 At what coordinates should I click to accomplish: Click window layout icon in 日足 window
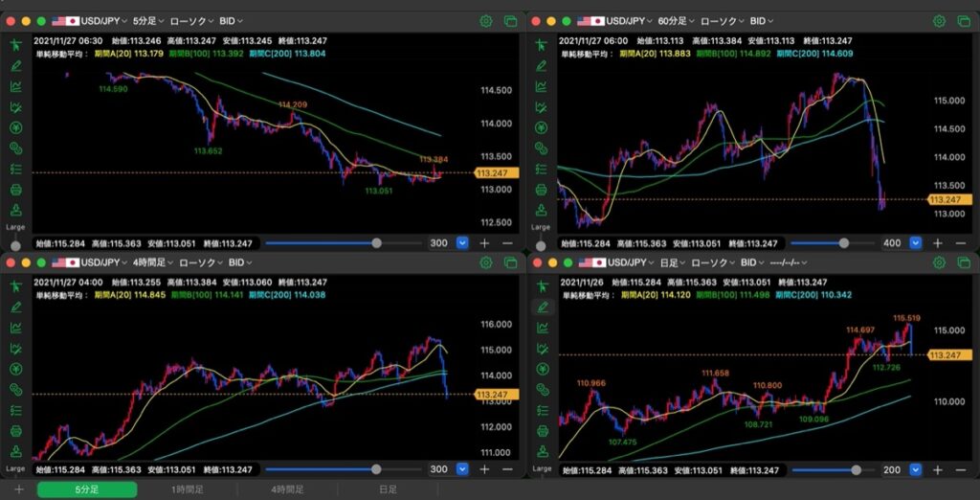(963, 262)
